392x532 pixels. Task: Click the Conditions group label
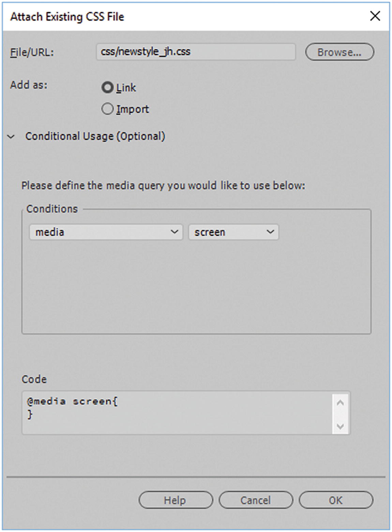[x=52, y=209]
